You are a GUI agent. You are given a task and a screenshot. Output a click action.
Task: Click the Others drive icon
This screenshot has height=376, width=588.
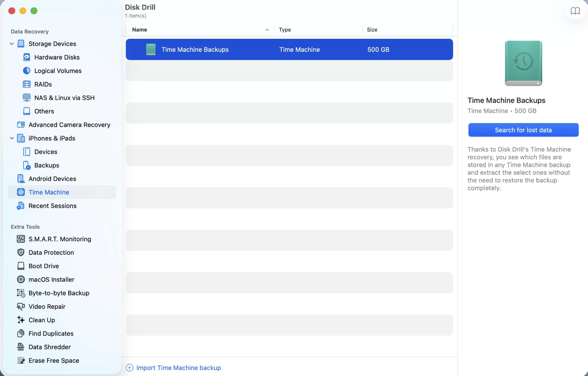pos(26,111)
